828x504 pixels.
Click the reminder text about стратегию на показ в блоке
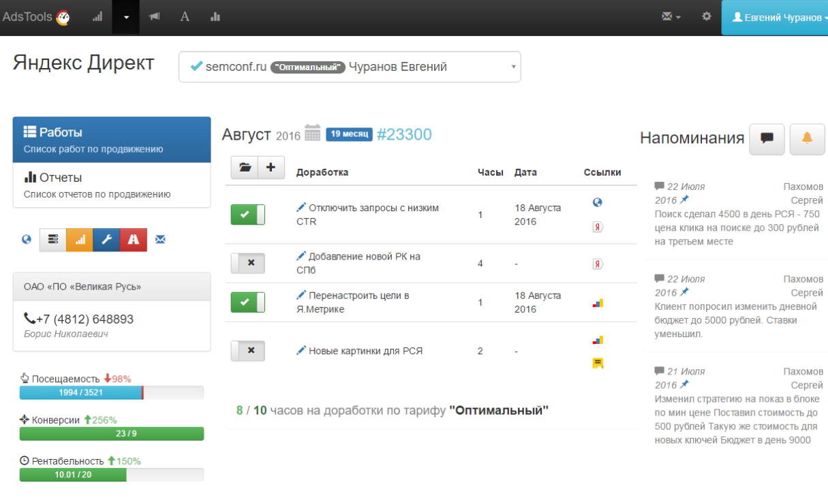(736, 420)
